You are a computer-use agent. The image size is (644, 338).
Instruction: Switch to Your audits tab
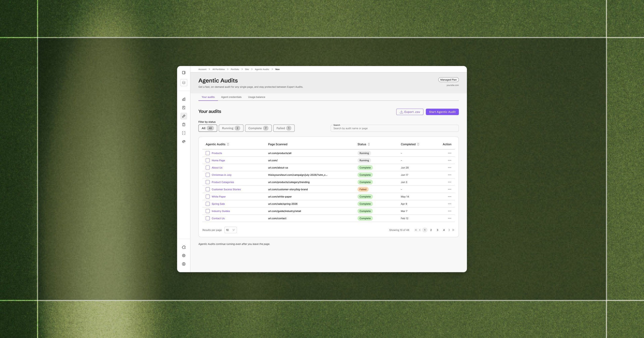click(x=208, y=97)
